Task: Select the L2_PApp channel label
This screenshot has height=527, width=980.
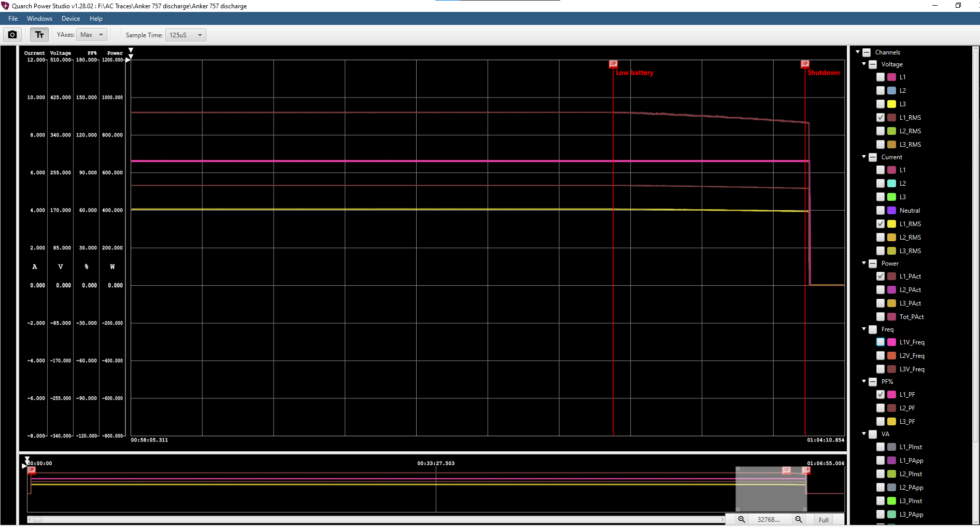Action: point(911,488)
